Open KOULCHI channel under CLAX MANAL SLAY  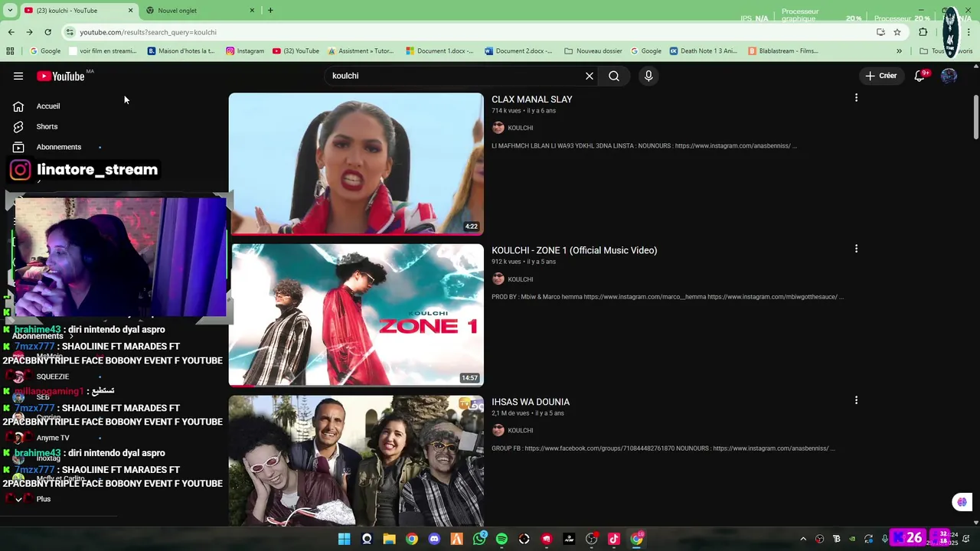coord(520,128)
